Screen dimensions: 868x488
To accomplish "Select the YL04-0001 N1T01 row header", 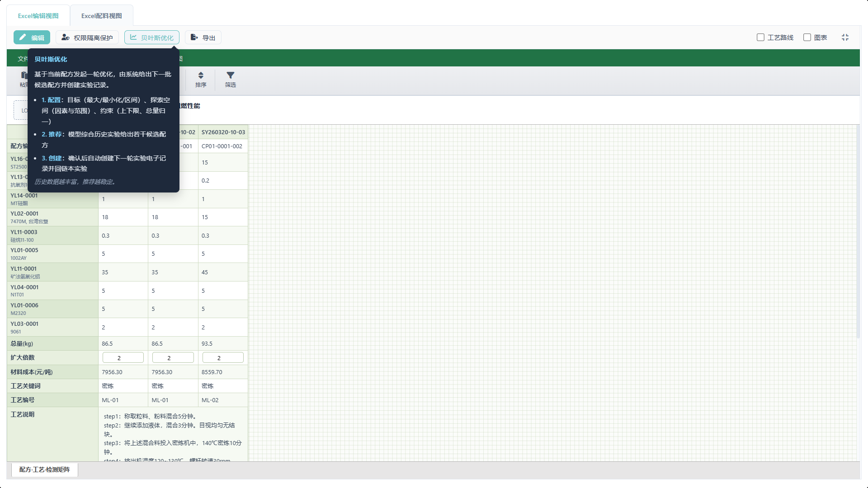I will click(x=53, y=291).
